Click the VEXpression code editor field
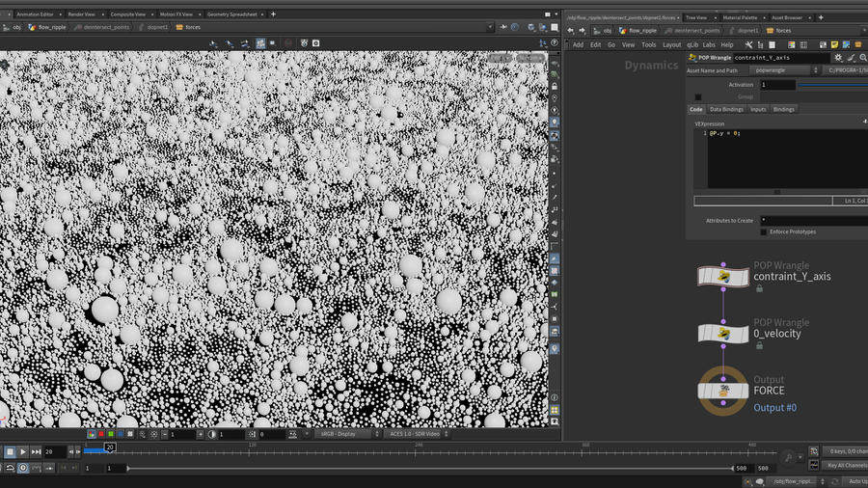The width and height of the screenshot is (868, 488). click(x=786, y=159)
